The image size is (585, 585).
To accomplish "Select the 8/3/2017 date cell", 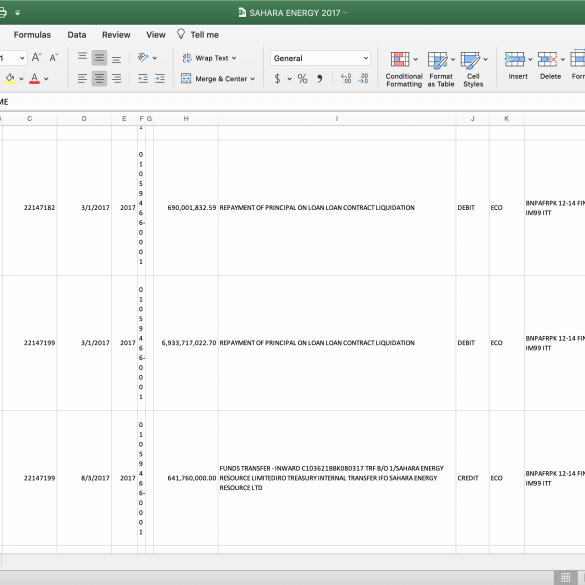I will pos(84,478).
